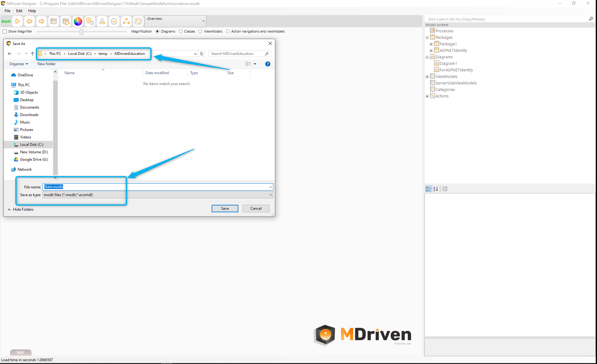
Task: Open the Help menu
Action: (x=32, y=11)
